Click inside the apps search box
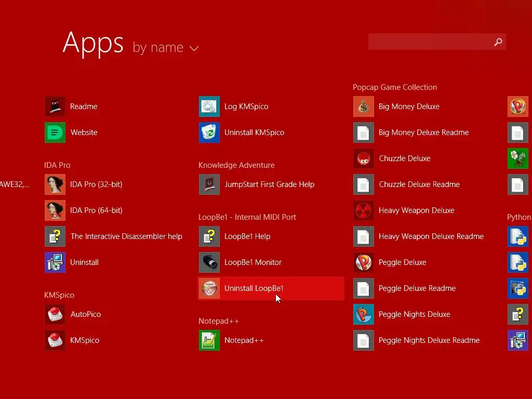Screen dimensions: 532x399 [437, 42]
